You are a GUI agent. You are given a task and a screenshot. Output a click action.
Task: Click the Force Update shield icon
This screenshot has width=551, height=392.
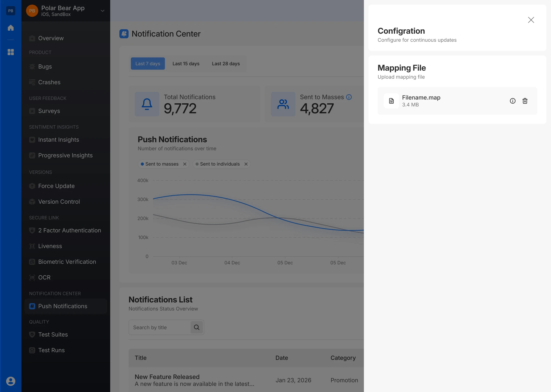tap(32, 186)
